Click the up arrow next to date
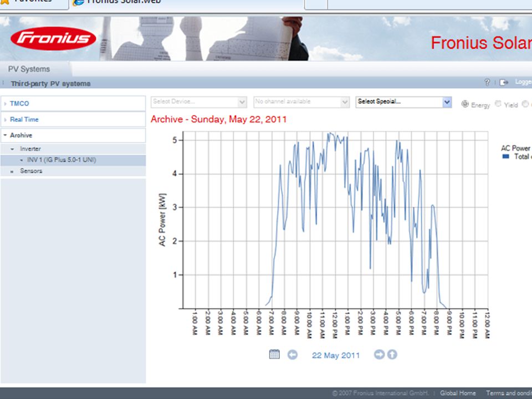The width and height of the screenshot is (532, 399). (x=392, y=354)
